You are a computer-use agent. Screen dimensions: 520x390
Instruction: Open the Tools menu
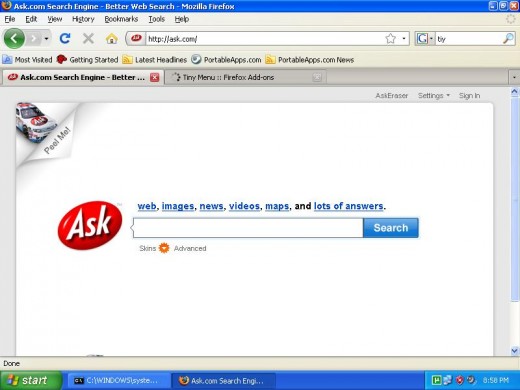pos(156,19)
